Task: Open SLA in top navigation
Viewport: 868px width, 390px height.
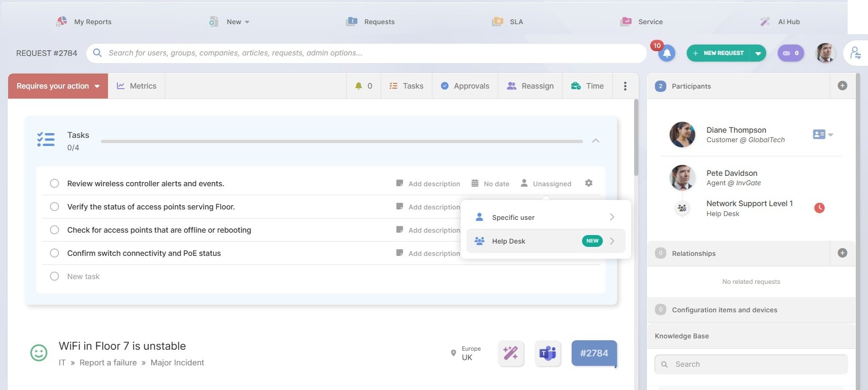Action: pos(508,22)
